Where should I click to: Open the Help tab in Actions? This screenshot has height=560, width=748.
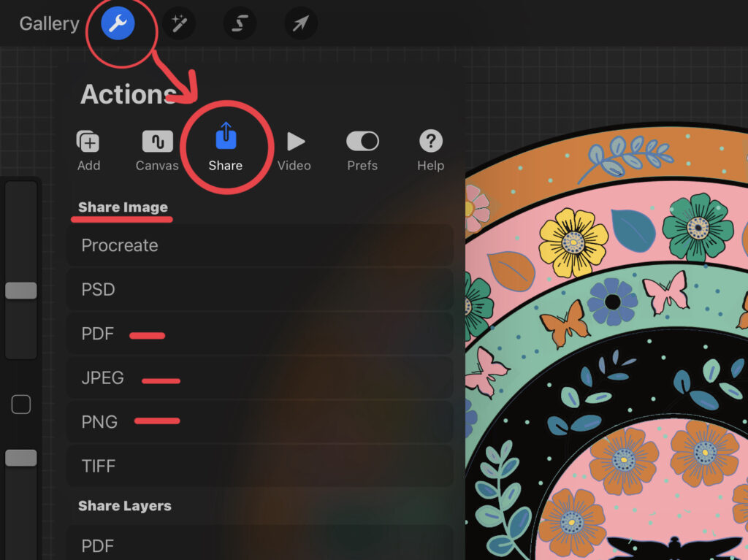click(x=431, y=150)
